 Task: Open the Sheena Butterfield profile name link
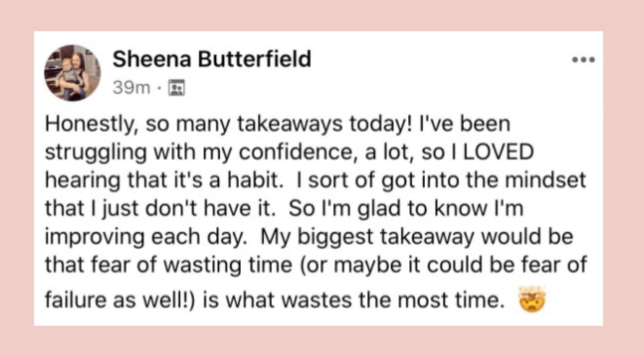(x=211, y=59)
